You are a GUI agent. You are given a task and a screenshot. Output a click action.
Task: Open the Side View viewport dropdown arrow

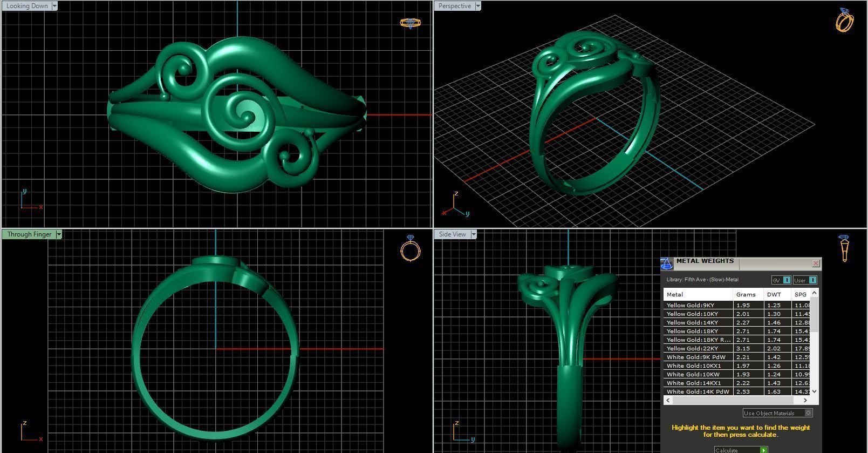click(474, 234)
